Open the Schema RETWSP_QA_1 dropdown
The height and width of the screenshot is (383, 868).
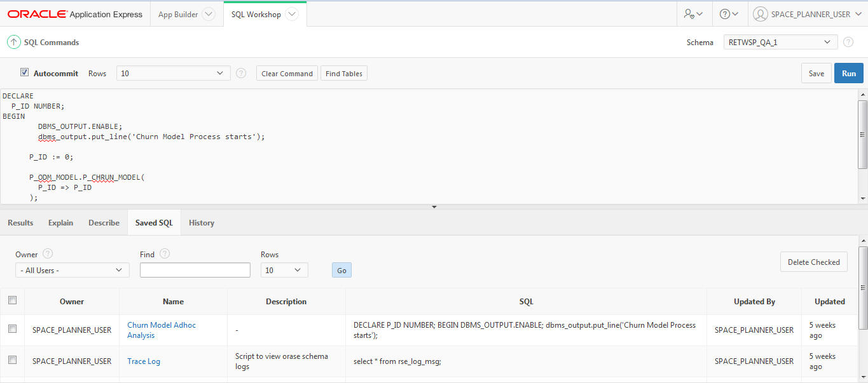[780, 42]
